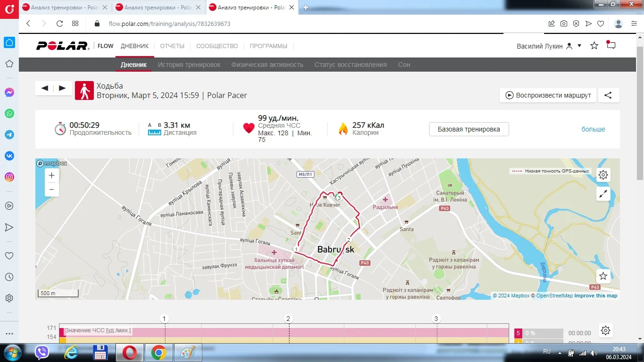Open sidebar three-dots setup menu
Screen dimensions: 644x362
click(x=9, y=333)
